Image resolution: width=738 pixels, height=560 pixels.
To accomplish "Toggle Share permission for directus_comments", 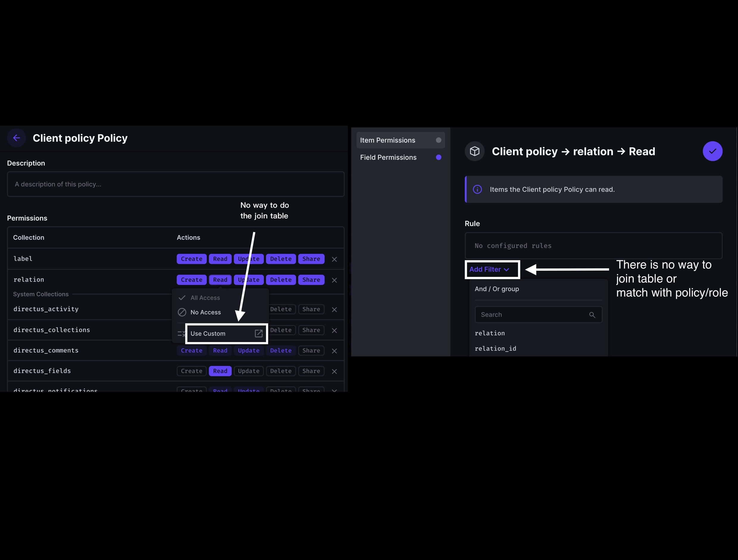I will click(x=311, y=350).
